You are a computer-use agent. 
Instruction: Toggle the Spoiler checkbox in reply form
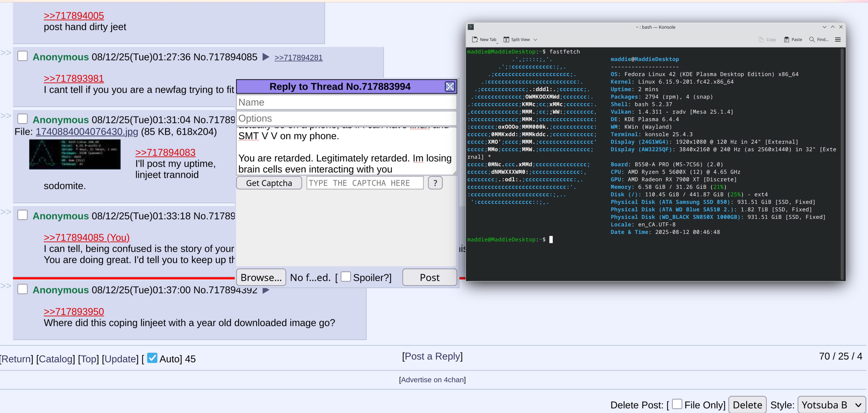coord(346,277)
